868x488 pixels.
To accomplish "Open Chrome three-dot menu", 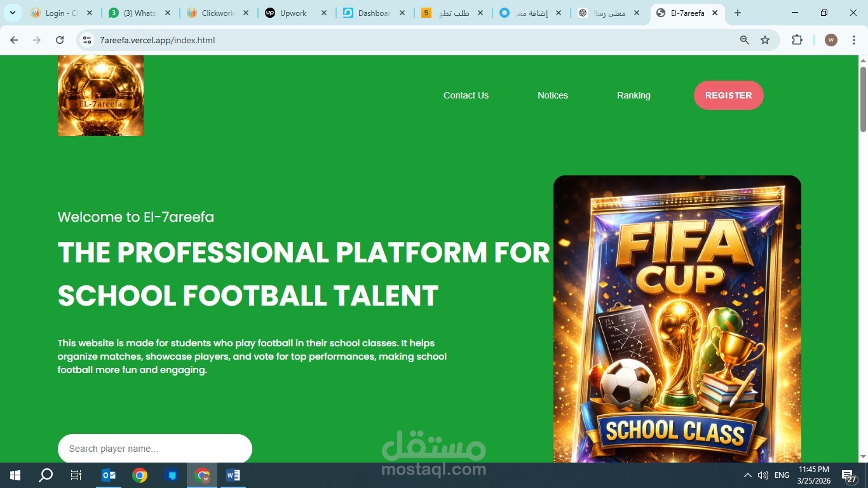I will coord(854,40).
